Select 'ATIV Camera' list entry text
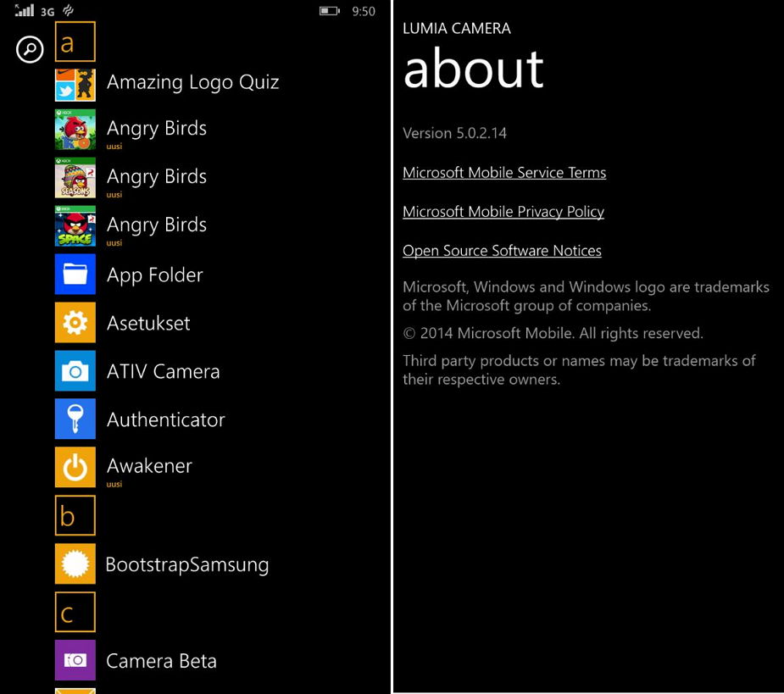Image resolution: width=784 pixels, height=694 pixels. coord(163,371)
